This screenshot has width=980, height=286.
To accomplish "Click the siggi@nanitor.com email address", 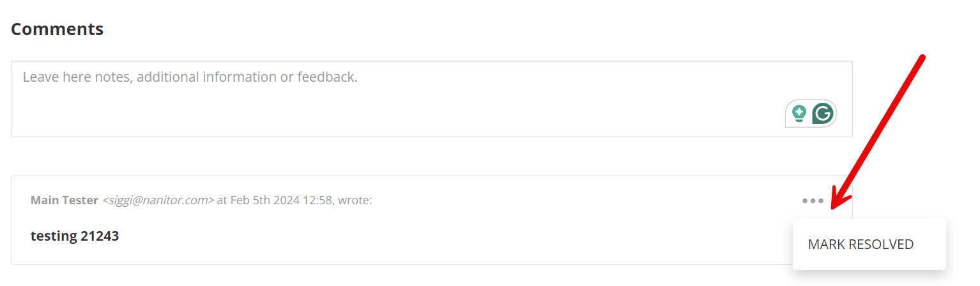I will pos(158,200).
